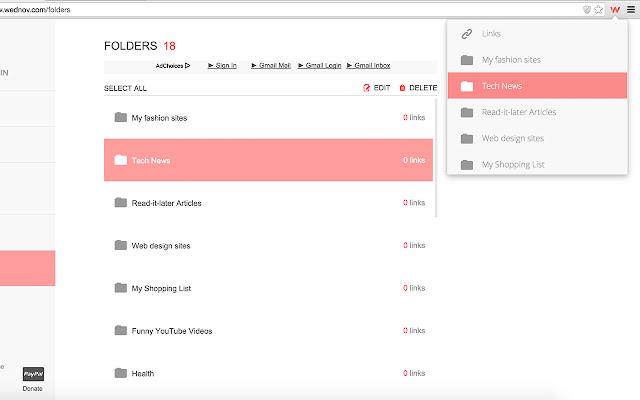Click the EDIT pencil icon
Viewport: 640px width, 400px height.
[x=367, y=88]
